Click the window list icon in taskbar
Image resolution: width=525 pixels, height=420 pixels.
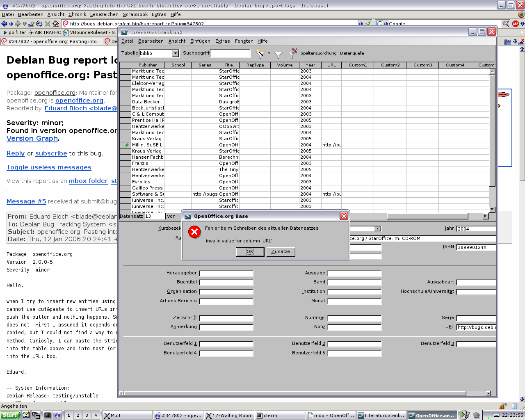pyautogui.click(x=36, y=415)
